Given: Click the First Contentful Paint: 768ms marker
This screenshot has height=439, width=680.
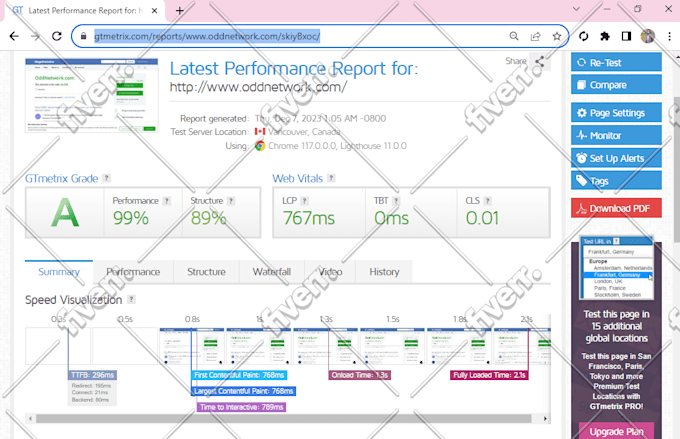Looking at the screenshot, I should tap(239, 375).
